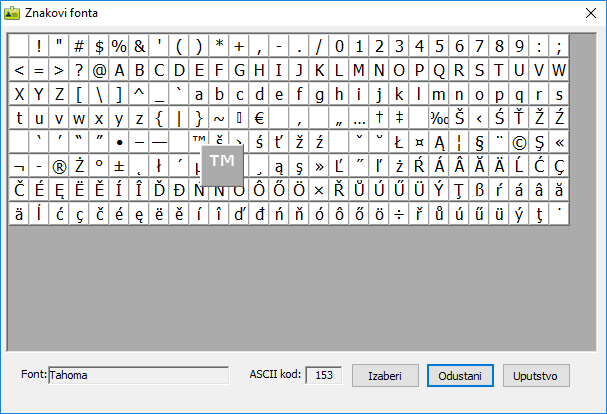Select the question mark ? cell

coord(79,70)
